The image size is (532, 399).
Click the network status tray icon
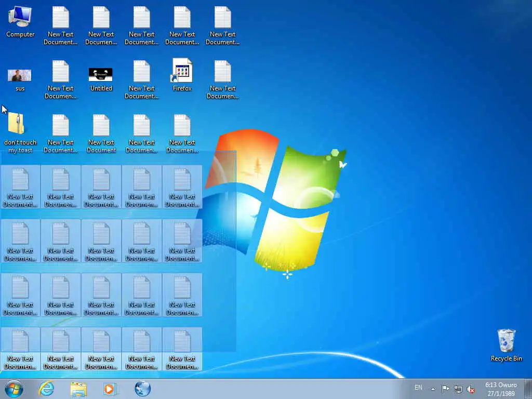(458, 389)
